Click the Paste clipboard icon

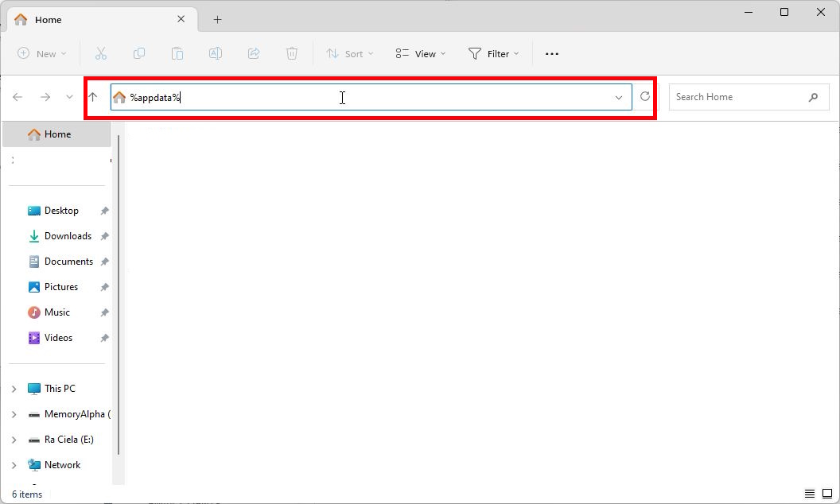(177, 53)
